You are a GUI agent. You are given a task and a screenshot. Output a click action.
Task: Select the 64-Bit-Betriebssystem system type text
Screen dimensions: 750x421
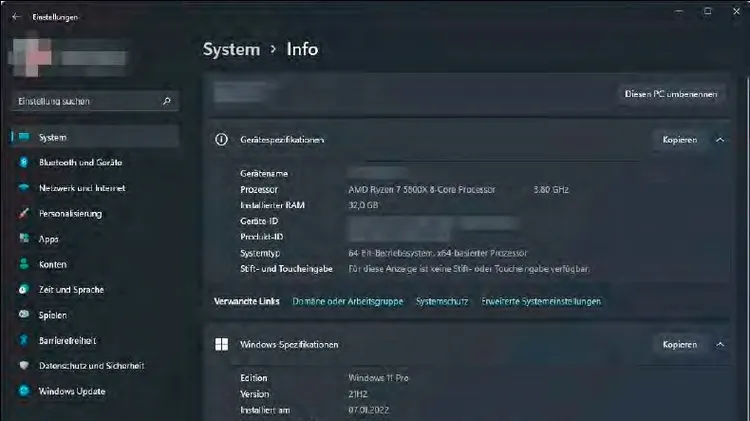pyautogui.click(x=438, y=253)
